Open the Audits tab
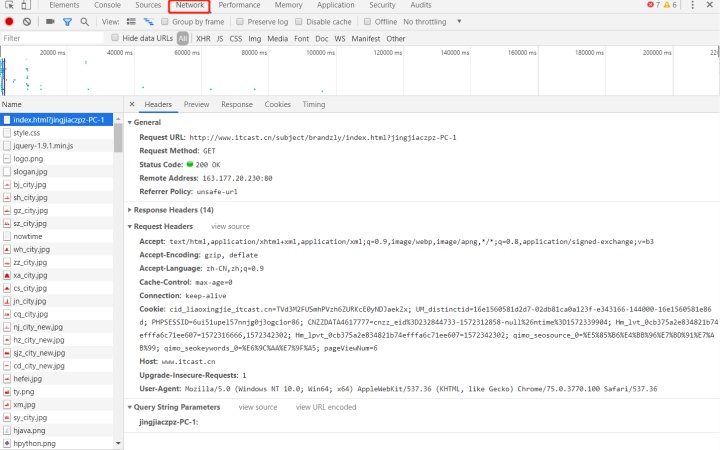This screenshot has height=450, width=720. point(421,5)
